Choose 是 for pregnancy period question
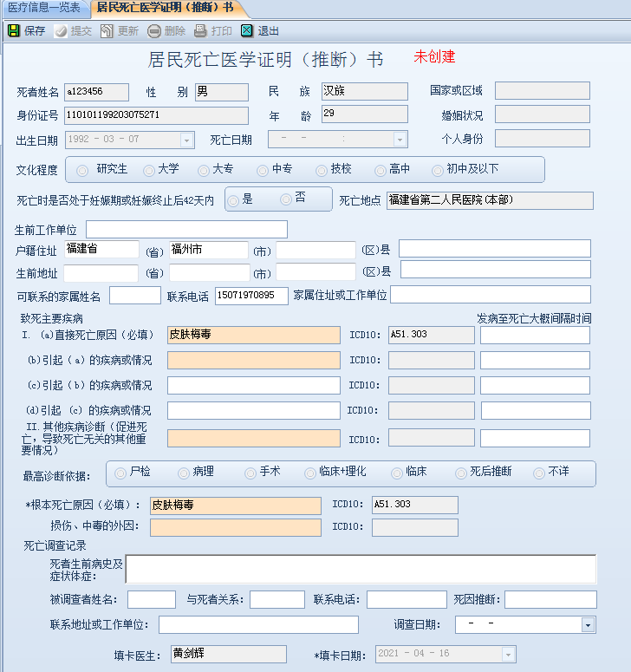Screen dimensions: 631x672 tap(233, 200)
